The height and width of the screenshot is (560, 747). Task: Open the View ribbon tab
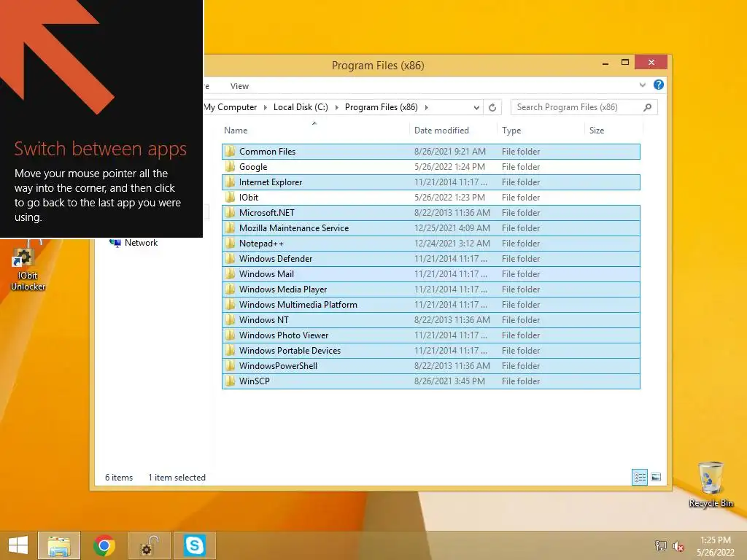(239, 86)
